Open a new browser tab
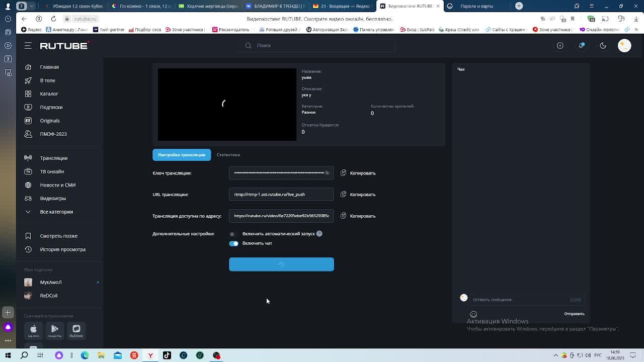644x362 pixels. 519,6
